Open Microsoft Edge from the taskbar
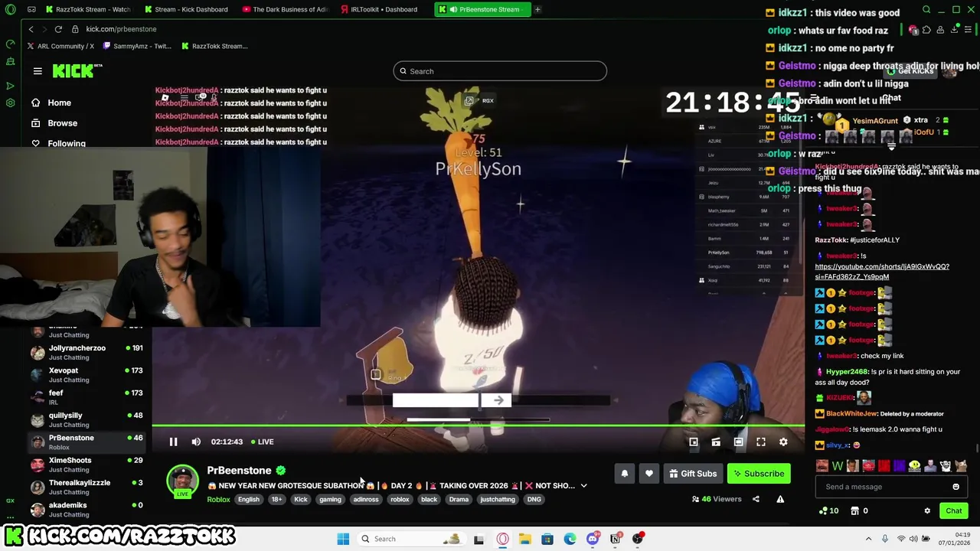Viewport: 980px width, 551px height. pos(570,539)
